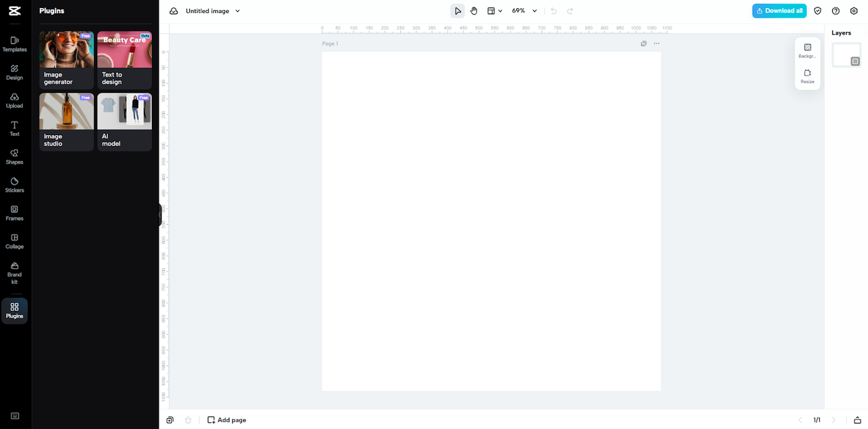This screenshot has width=868, height=429.
Task: Activate the pointer select tool
Action: (x=458, y=11)
